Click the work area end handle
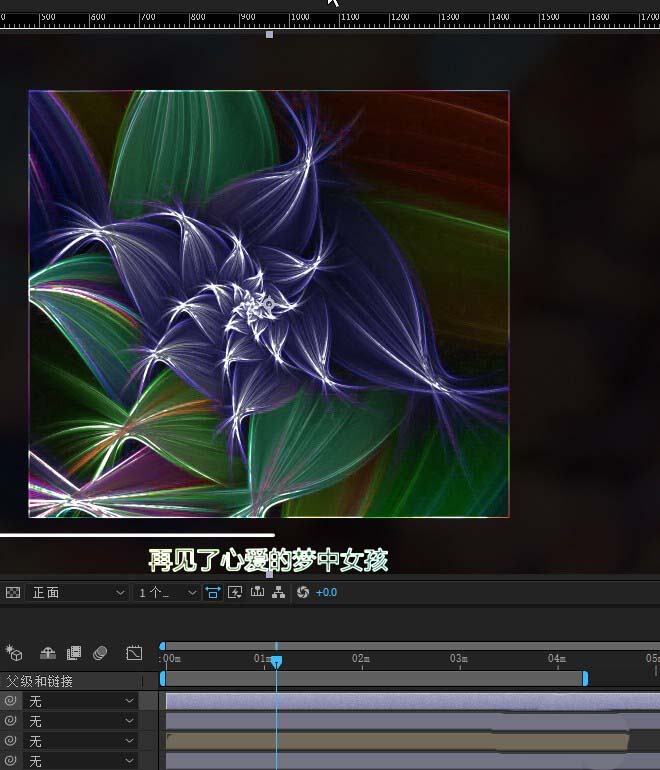Image resolution: width=660 pixels, height=770 pixels. pyautogui.click(x=585, y=679)
